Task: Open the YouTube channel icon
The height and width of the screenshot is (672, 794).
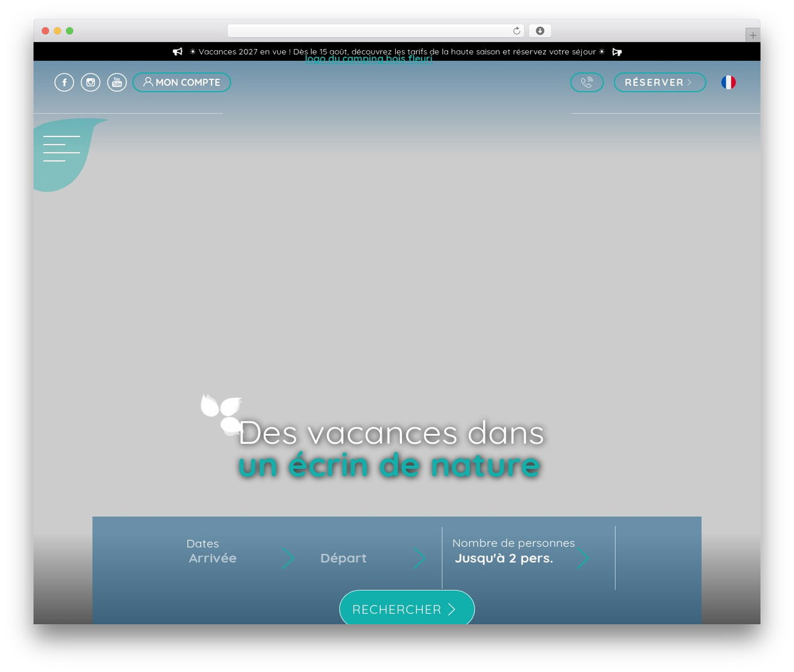Action: (x=117, y=82)
